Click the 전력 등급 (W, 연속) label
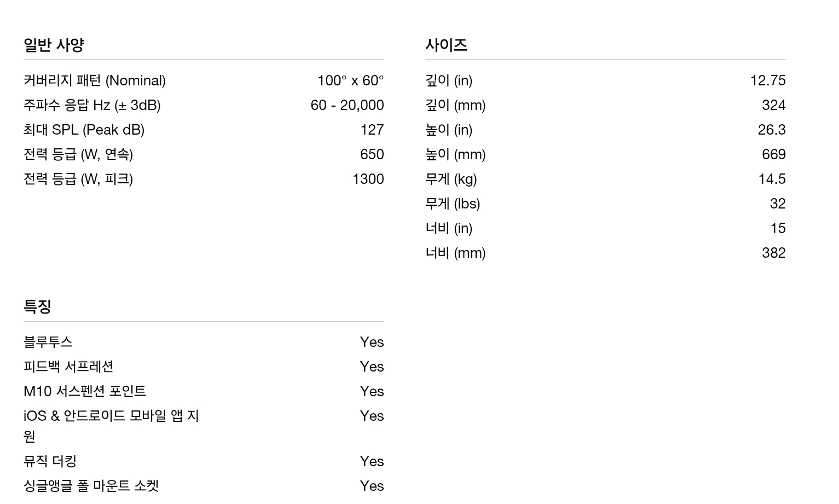The image size is (839, 504). click(x=78, y=154)
